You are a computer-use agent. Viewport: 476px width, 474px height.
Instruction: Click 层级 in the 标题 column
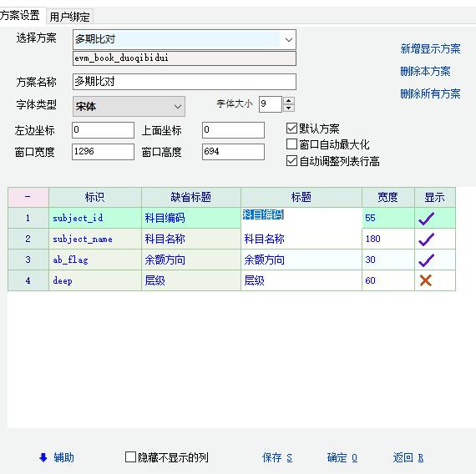(301, 280)
